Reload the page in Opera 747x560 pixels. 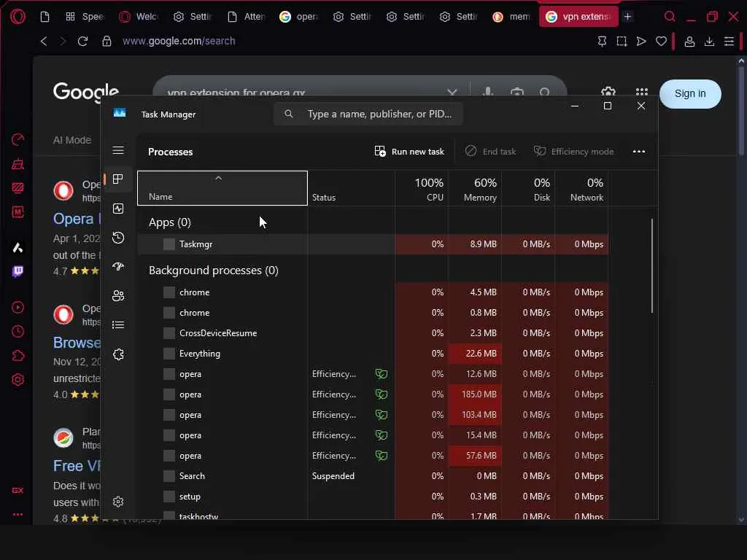pyautogui.click(x=82, y=42)
